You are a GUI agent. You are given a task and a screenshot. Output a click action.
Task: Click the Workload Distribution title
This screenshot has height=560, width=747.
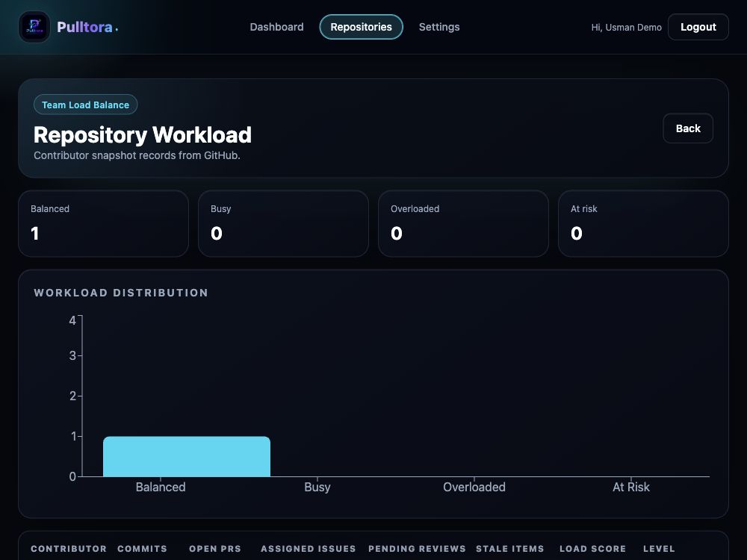tap(121, 293)
